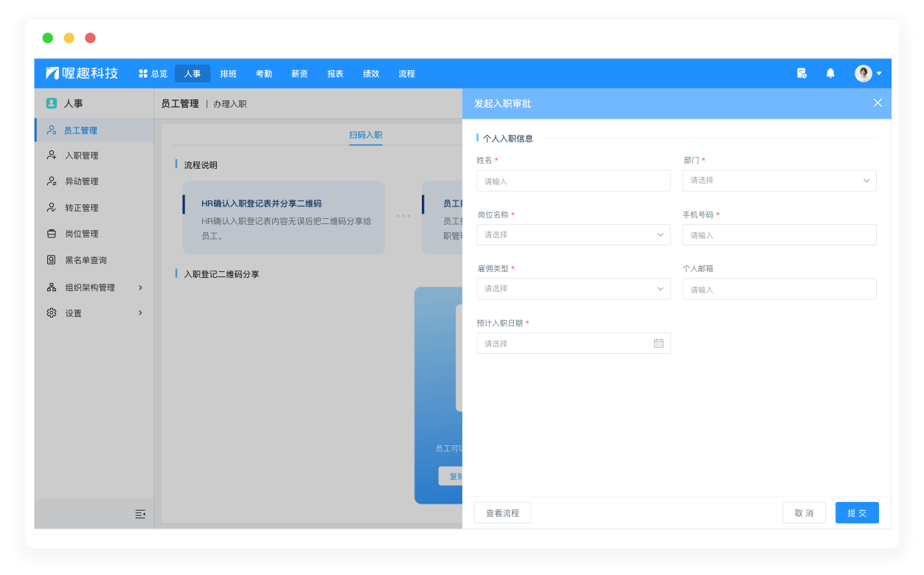This screenshot has width=924, height=575.
Task: Click the 入职登记二维码分享 heading
Action: click(x=221, y=274)
